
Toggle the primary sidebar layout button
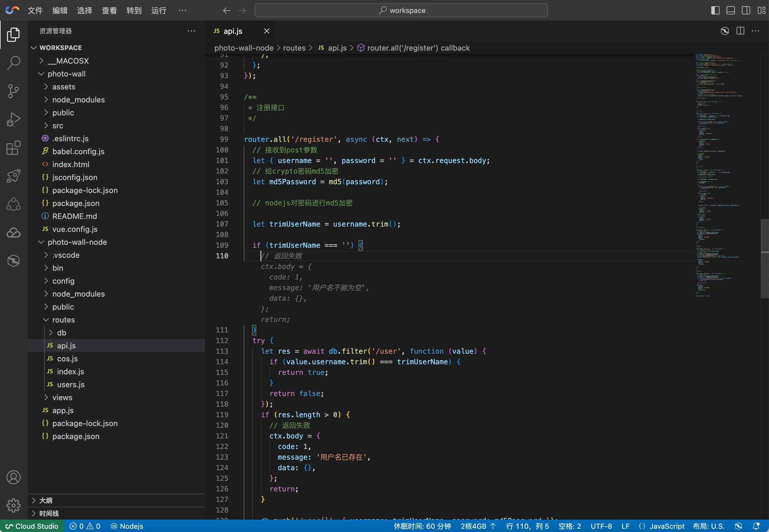(715, 10)
